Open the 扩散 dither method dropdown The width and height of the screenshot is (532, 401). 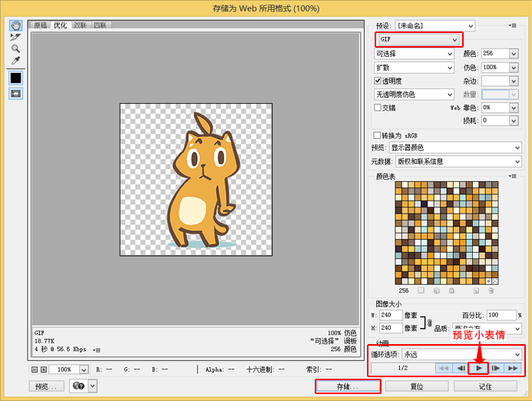[x=414, y=68]
